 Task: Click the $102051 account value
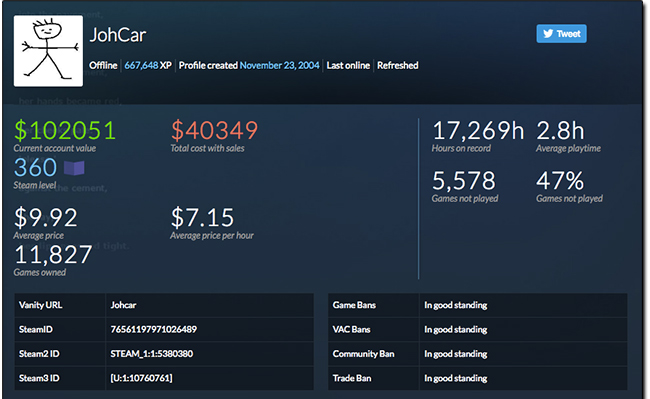(65, 131)
